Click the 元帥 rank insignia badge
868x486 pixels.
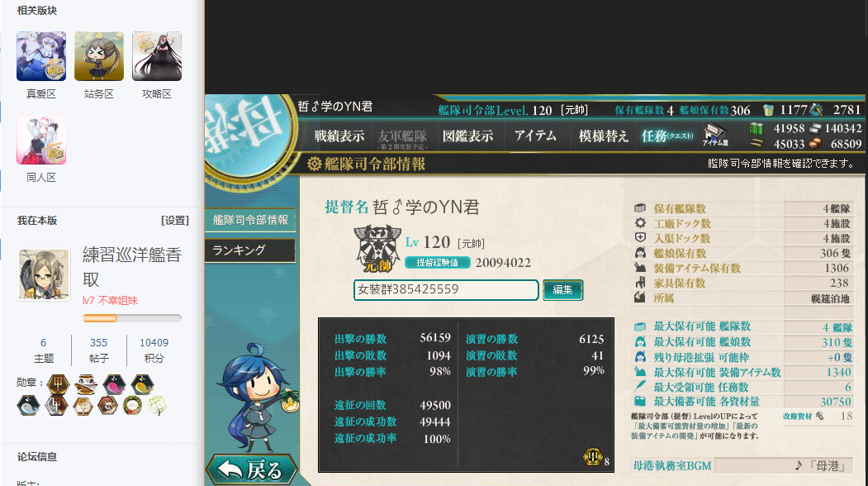click(377, 248)
